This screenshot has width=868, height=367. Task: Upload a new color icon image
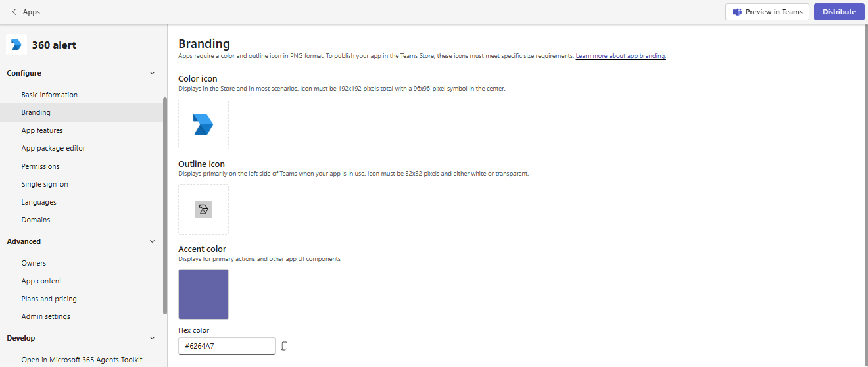tap(204, 124)
